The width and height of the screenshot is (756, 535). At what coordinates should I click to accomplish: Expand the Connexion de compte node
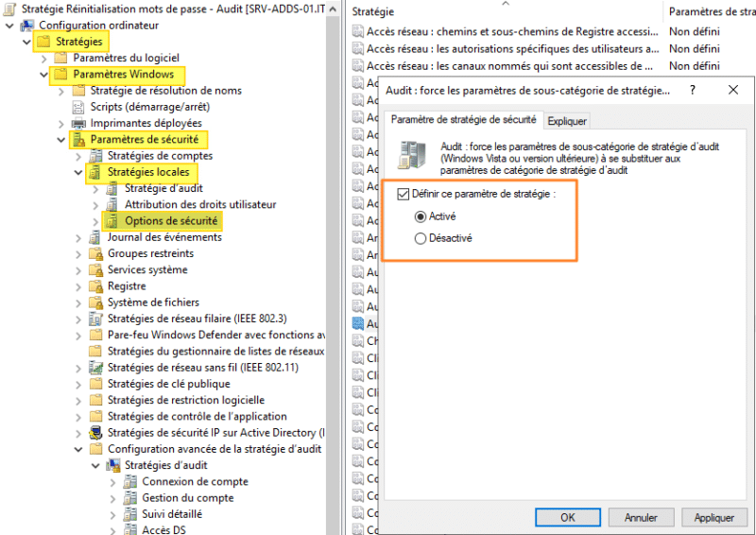(x=113, y=482)
